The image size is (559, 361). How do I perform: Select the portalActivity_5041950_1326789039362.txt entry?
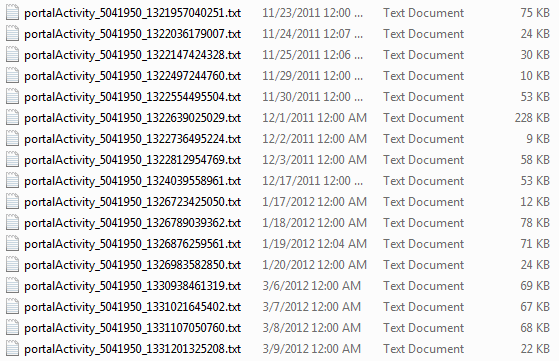pyautogui.click(x=132, y=223)
